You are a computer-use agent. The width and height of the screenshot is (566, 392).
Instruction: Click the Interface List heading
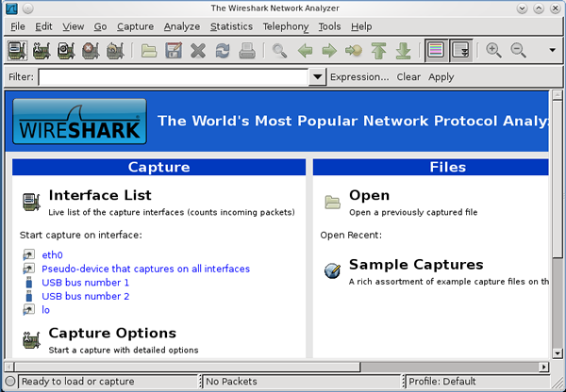coord(100,195)
